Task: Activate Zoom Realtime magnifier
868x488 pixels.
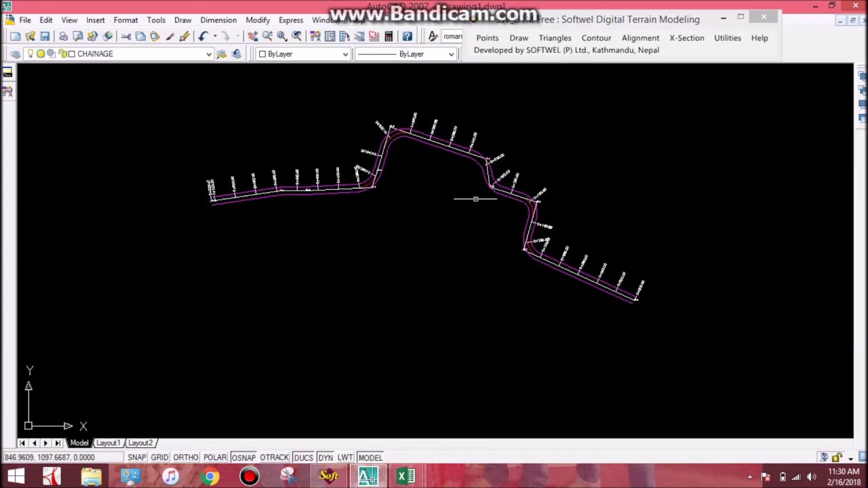Action: point(267,36)
